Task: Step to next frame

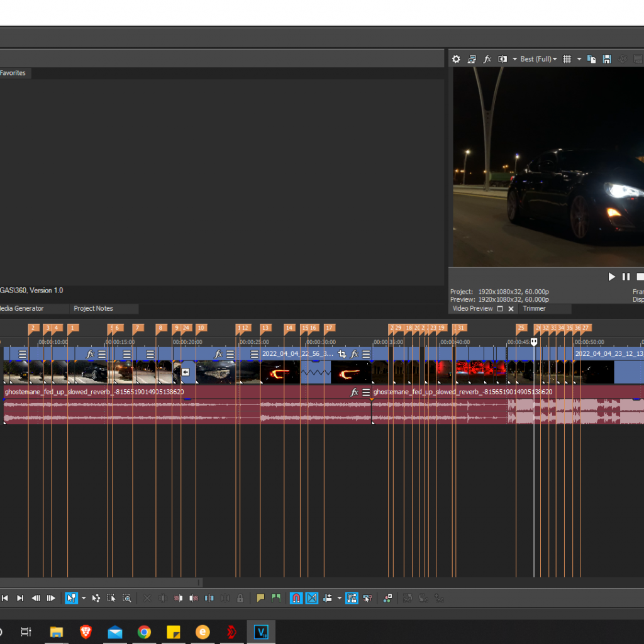Action: coord(51,598)
